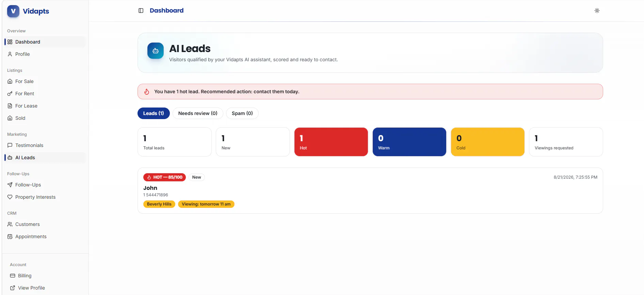Click the Billing credit card icon
The width and height of the screenshot is (644, 295).
13,276
